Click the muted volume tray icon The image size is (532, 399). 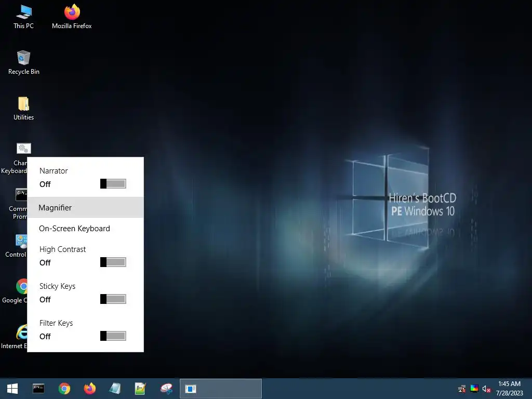tap(486, 389)
